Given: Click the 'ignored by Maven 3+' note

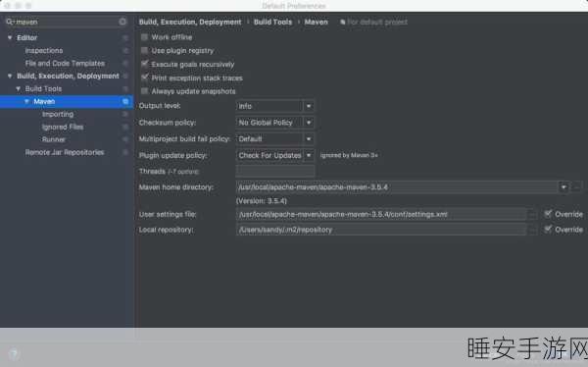Looking at the screenshot, I should pyautogui.click(x=349, y=155).
